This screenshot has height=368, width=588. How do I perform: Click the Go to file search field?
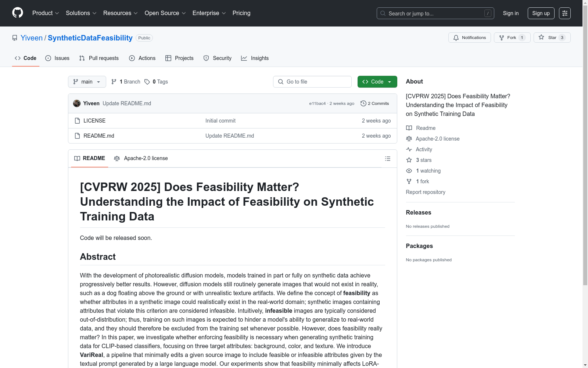(312, 82)
